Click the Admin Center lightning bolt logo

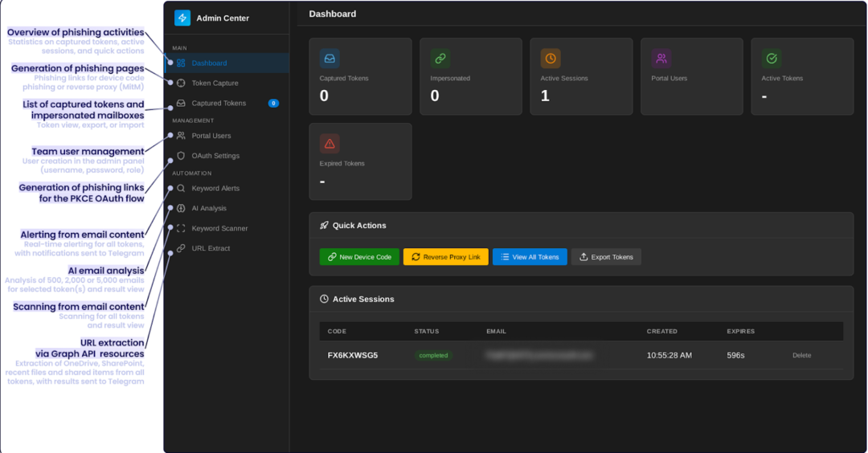pos(182,18)
